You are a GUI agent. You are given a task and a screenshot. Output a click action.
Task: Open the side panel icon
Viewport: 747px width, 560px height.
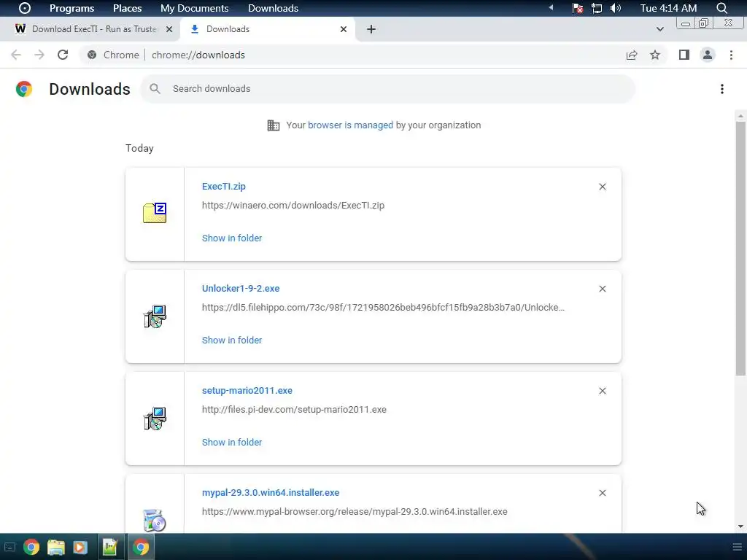click(684, 55)
